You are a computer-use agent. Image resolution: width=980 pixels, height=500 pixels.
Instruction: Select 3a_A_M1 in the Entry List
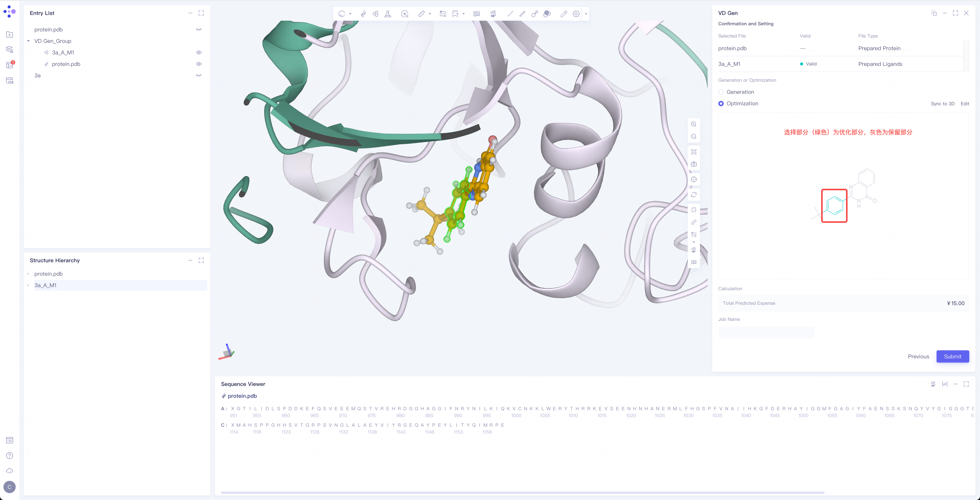pyautogui.click(x=63, y=52)
